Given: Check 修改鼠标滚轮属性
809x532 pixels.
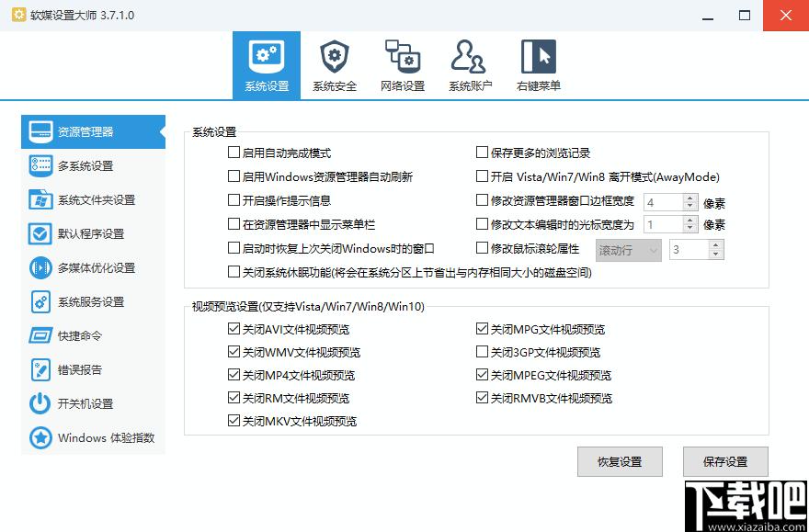Looking at the screenshot, I should point(482,248).
